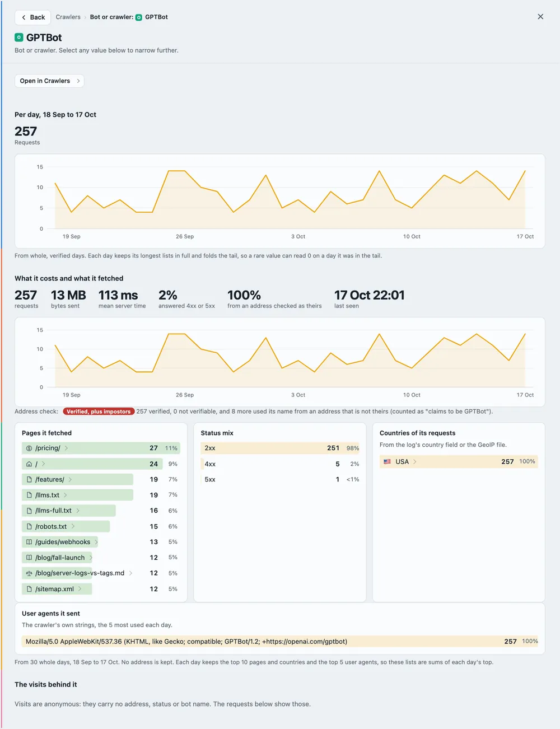This screenshot has width=560, height=729.
Task: Click The visits behind it heading
Action: click(x=45, y=685)
